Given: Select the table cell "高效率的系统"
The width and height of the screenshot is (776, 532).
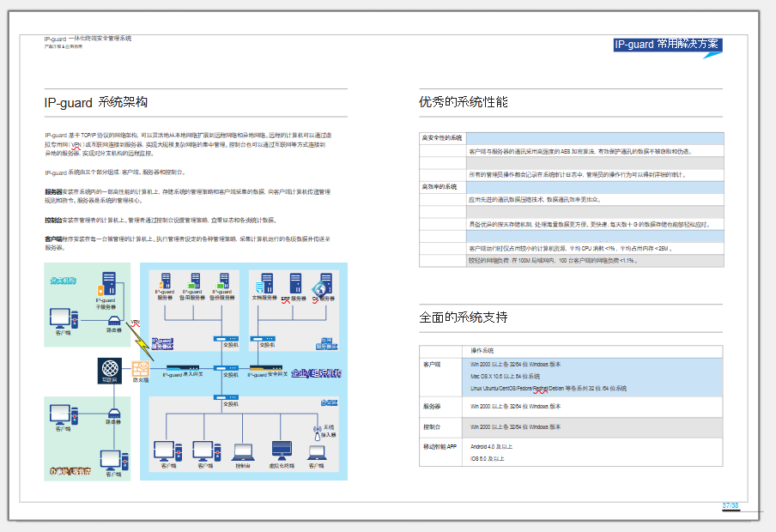Looking at the screenshot, I should (442, 187).
